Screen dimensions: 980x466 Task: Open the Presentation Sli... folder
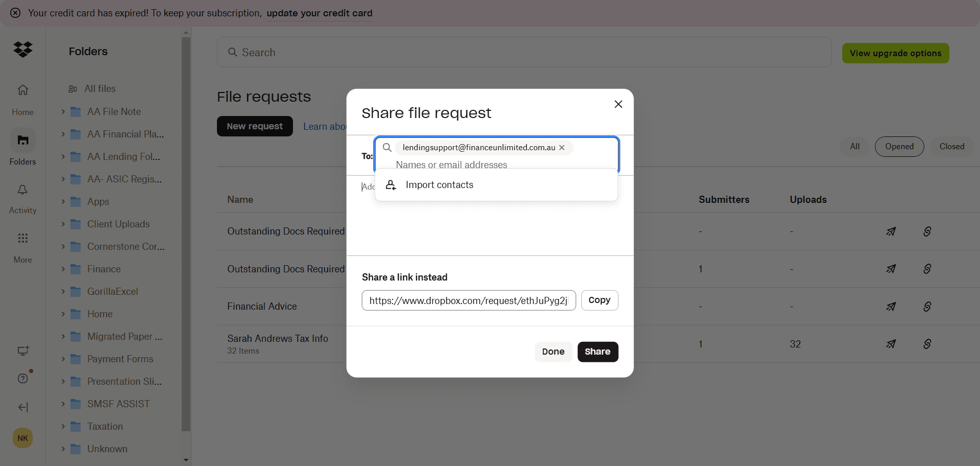coord(125,381)
